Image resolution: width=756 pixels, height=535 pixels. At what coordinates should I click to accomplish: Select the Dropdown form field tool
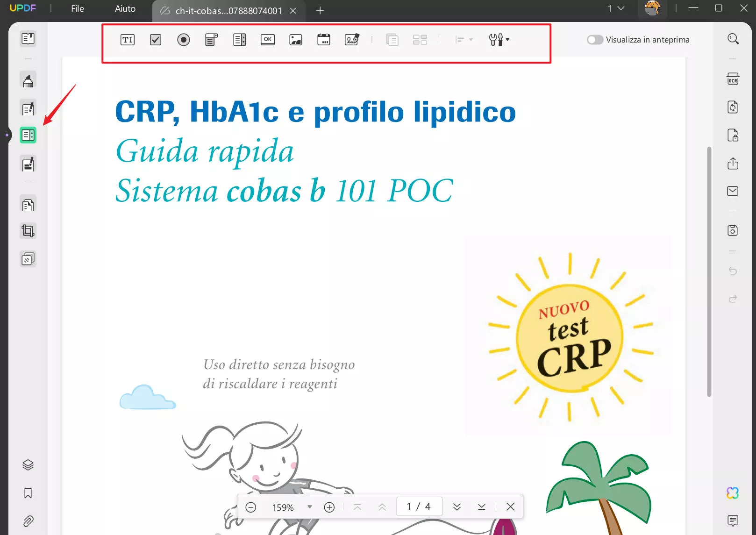pyautogui.click(x=212, y=40)
